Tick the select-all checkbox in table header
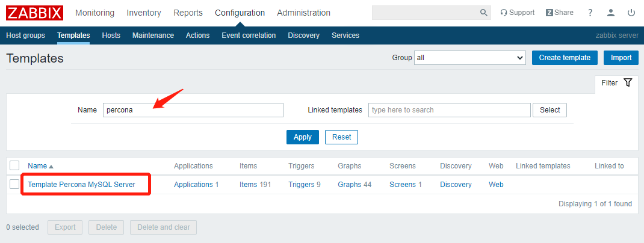The width and height of the screenshot is (644, 243). click(15, 165)
